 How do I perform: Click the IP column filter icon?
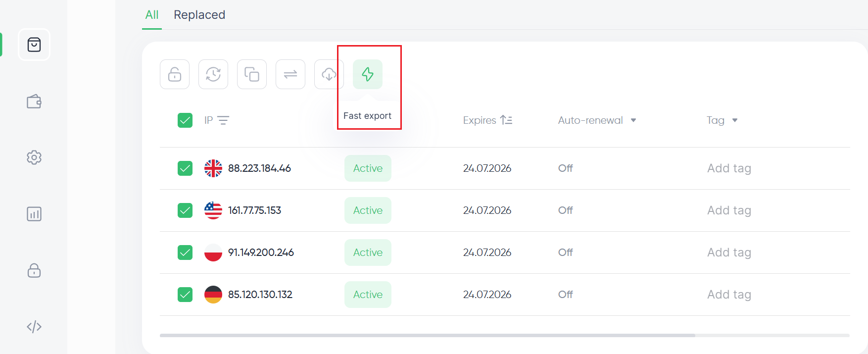[x=223, y=120]
